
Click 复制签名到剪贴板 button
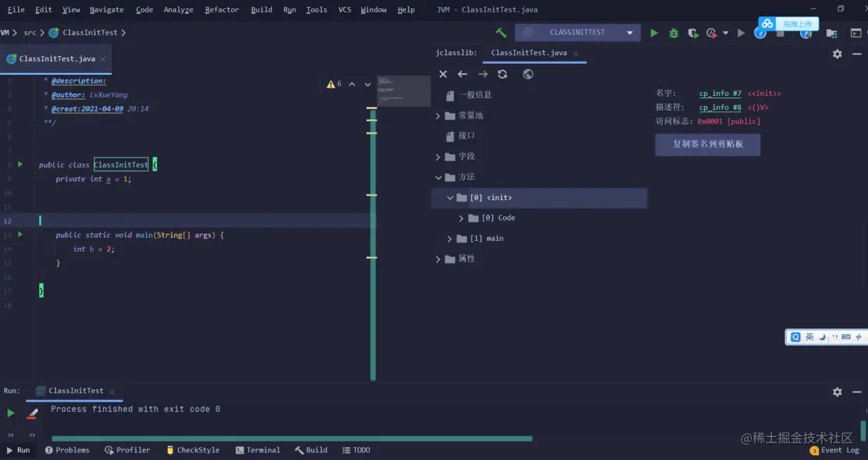tap(708, 144)
